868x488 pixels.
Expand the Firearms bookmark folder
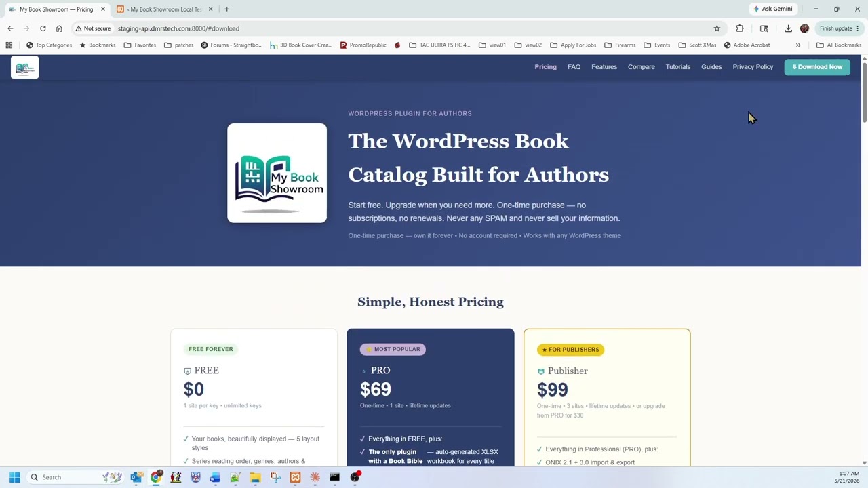(620, 45)
